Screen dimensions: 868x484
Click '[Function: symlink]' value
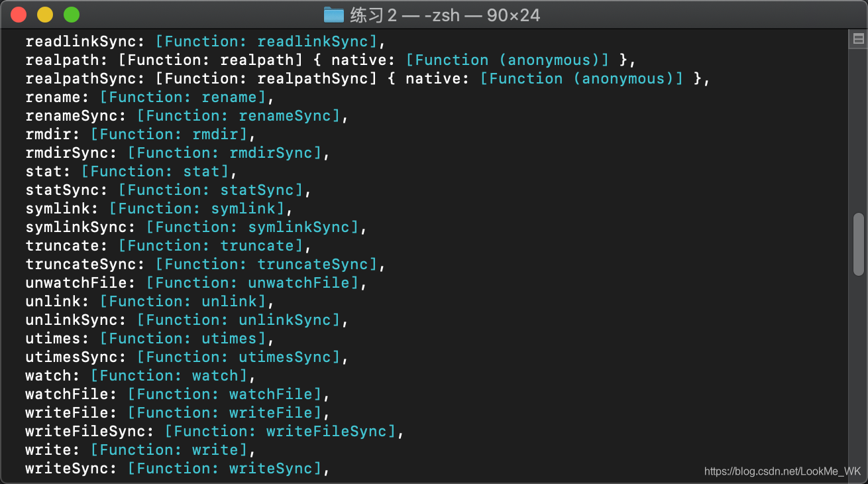click(x=197, y=209)
